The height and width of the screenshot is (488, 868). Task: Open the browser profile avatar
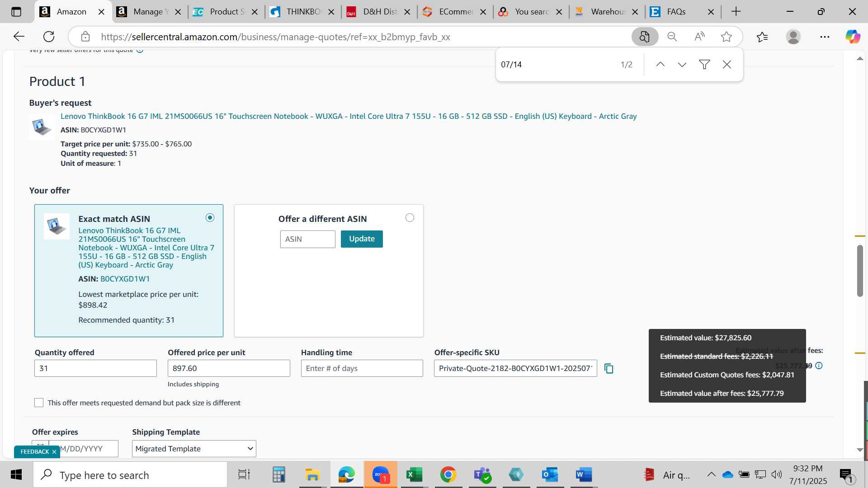click(793, 37)
